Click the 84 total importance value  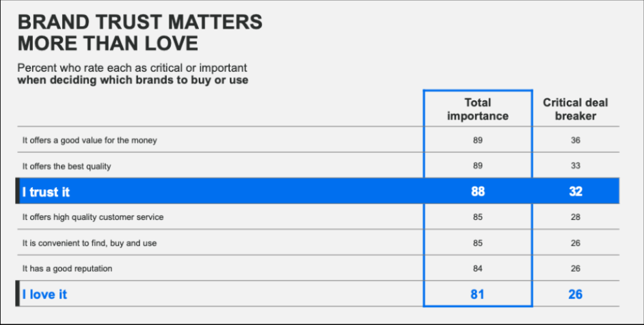478,269
